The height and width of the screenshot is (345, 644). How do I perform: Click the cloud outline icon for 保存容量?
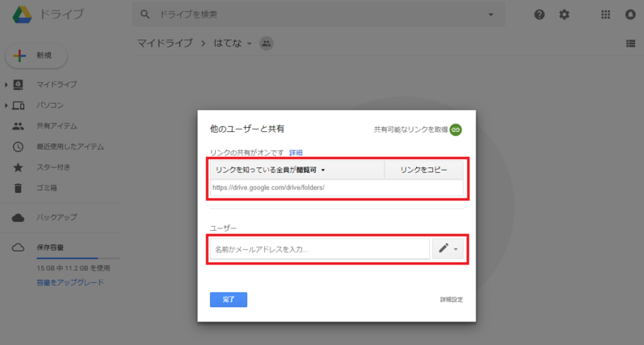point(18,248)
